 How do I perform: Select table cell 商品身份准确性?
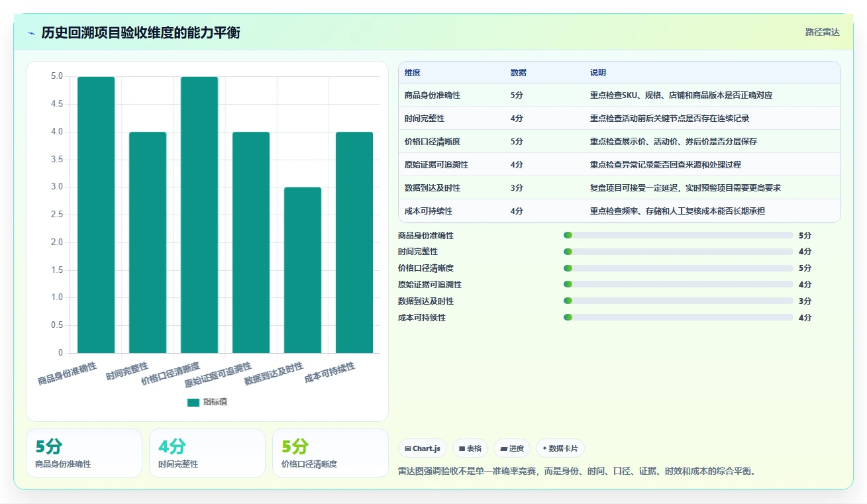(x=433, y=95)
